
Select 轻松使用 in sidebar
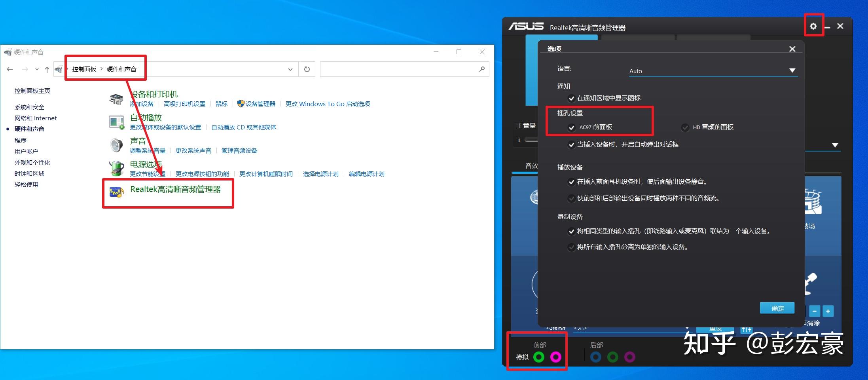pos(27,185)
